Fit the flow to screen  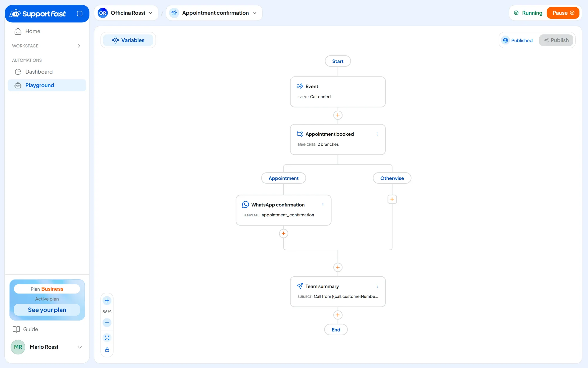[107, 338]
